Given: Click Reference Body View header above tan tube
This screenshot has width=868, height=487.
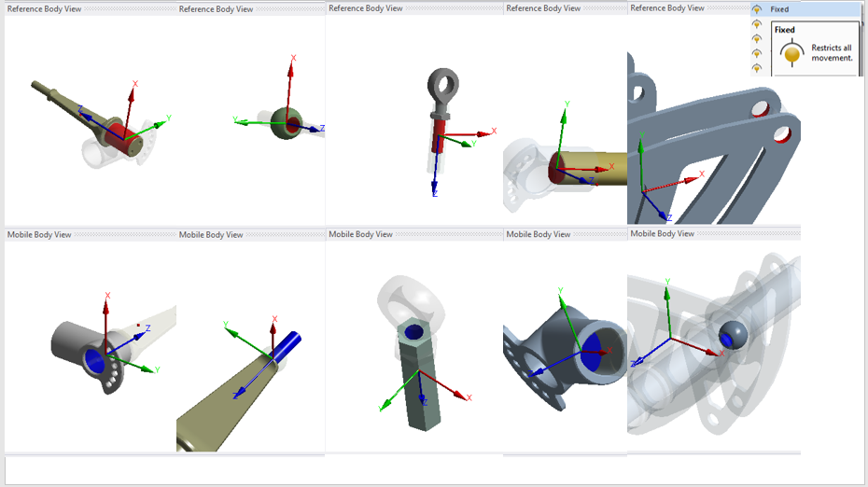Looking at the screenshot, I should [x=543, y=8].
